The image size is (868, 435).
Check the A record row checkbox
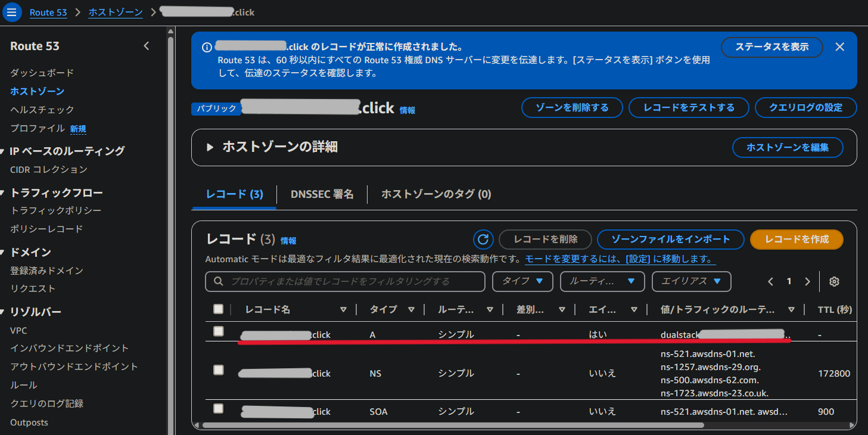[219, 331]
